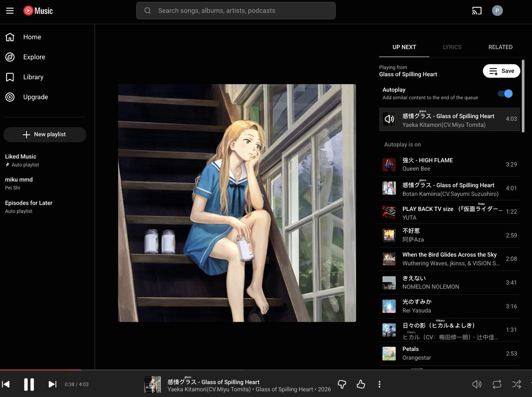Switch to the LYRICS tab
Screen dimensions: 532x397
click(x=452, y=47)
